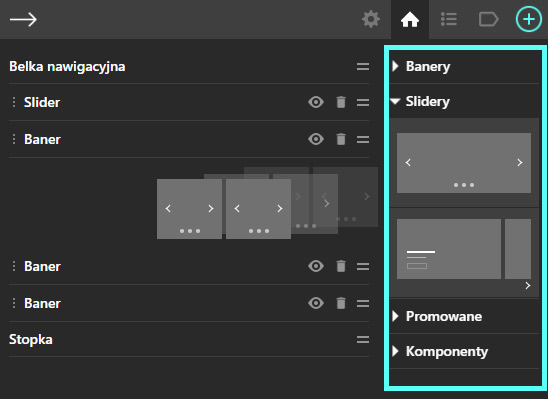This screenshot has width=548, height=399.
Task: Click the plus circle add button
Action: 529,19
